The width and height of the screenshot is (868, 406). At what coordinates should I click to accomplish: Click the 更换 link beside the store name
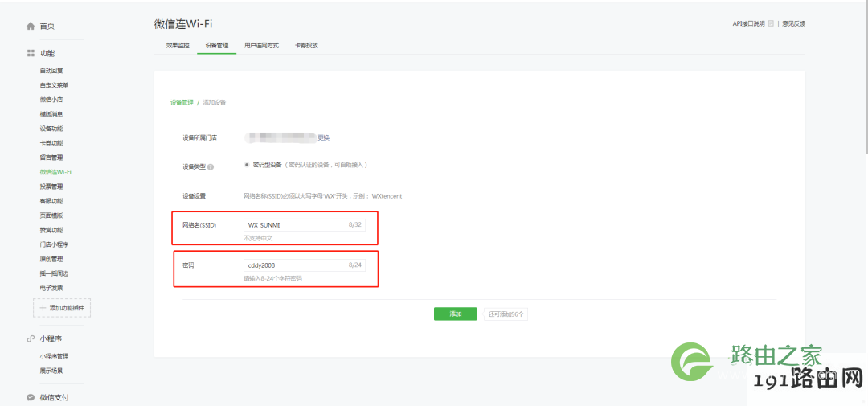pyautogui.click(x=323, y=137)
